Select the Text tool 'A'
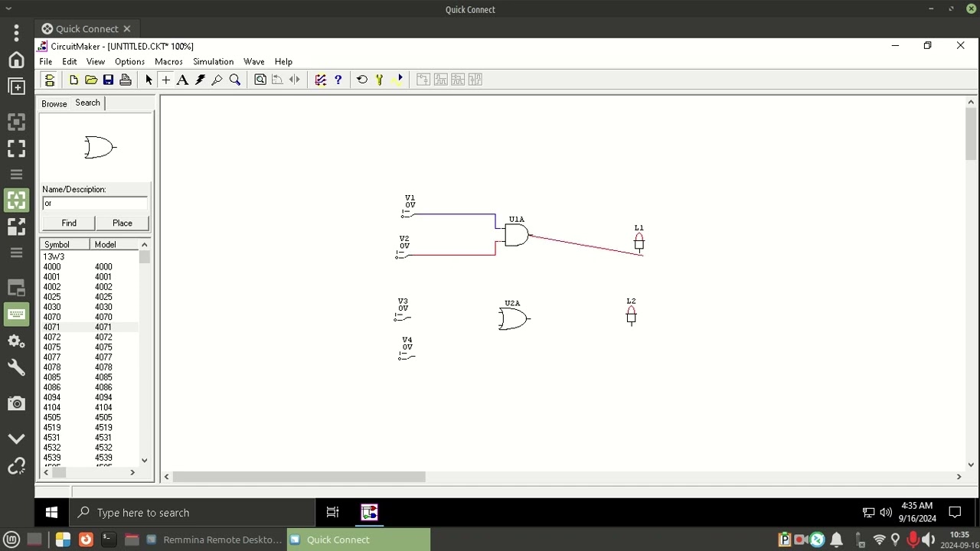Image resolution: width=980 pixels, height=551 pixels. point(183,80)
